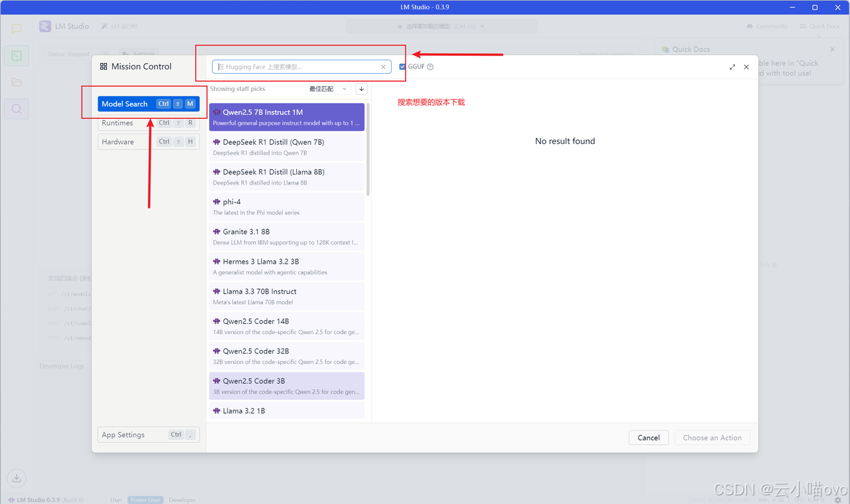Open the model loader selector dropdown

pyautogui.click(x=442, y=27)
